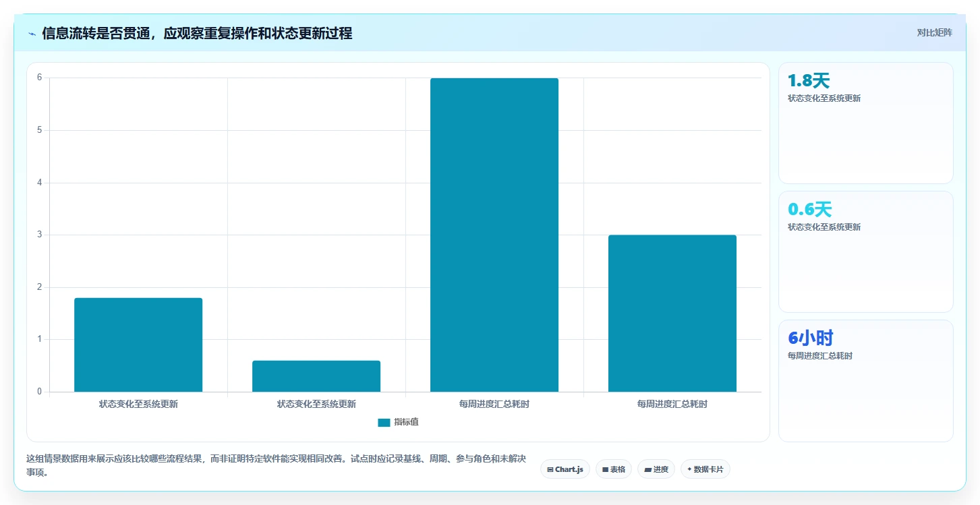
Task: Click the shortest chart bar at 0.6
Action: click(x=316, y=376)
